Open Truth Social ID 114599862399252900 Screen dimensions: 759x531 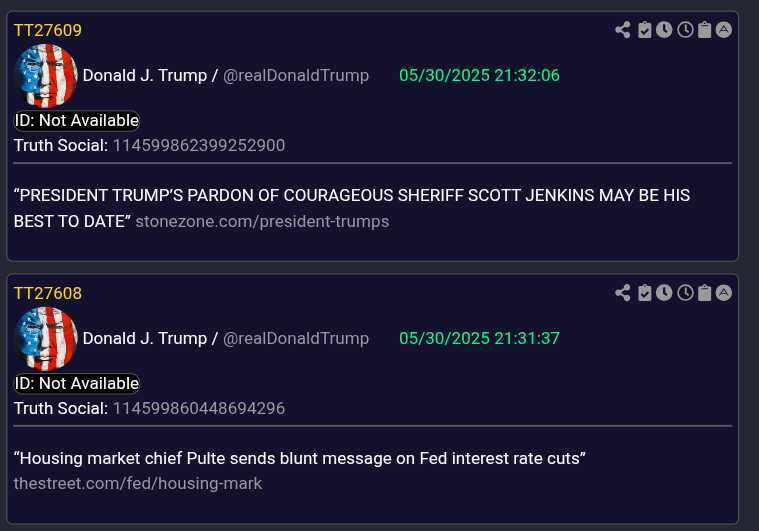coord(199,145)
